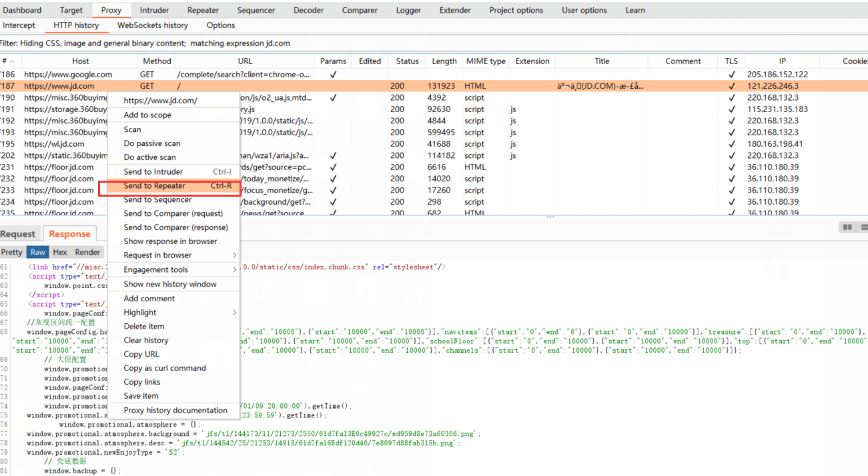Toggle the Pretty view mode
Viewport: 868px width, 476px height.
coord(12,253)
